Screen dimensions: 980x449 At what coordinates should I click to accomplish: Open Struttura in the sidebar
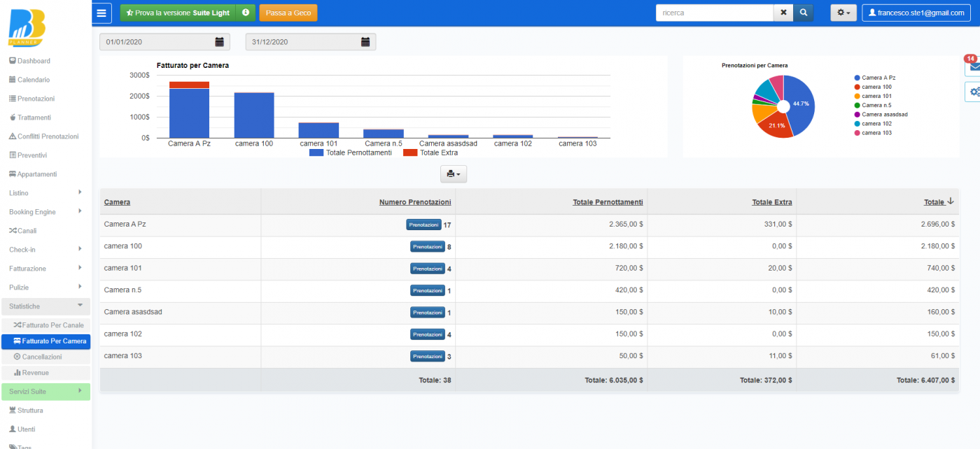tap(26, 411)
